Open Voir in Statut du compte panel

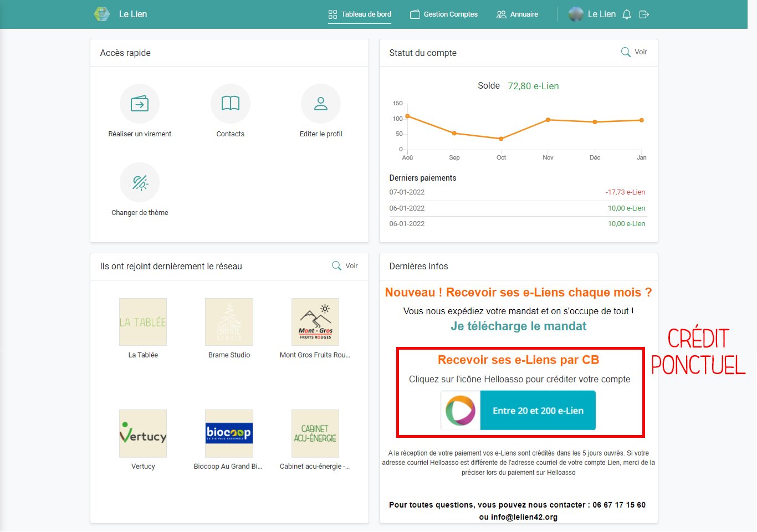pyautogui.click(x=634, y=52)
